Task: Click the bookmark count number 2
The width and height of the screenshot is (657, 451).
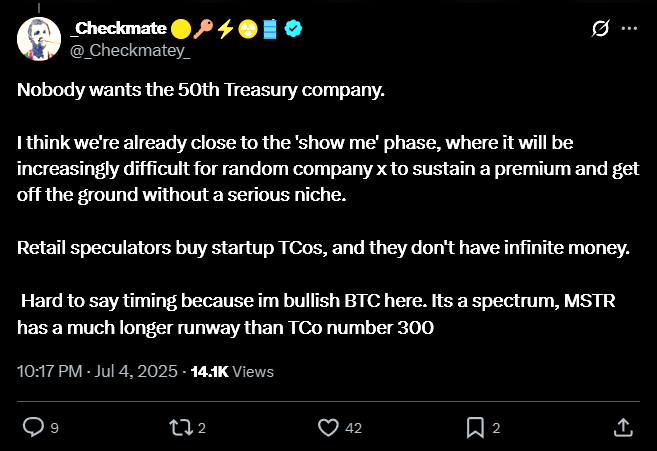Action: click(x=496, y=428)
